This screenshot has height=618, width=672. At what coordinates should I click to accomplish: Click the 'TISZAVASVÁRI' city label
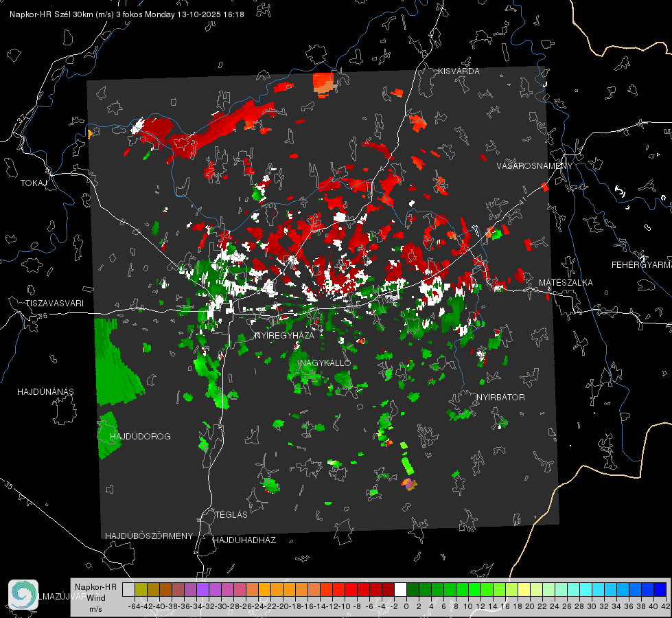[54, 304]
